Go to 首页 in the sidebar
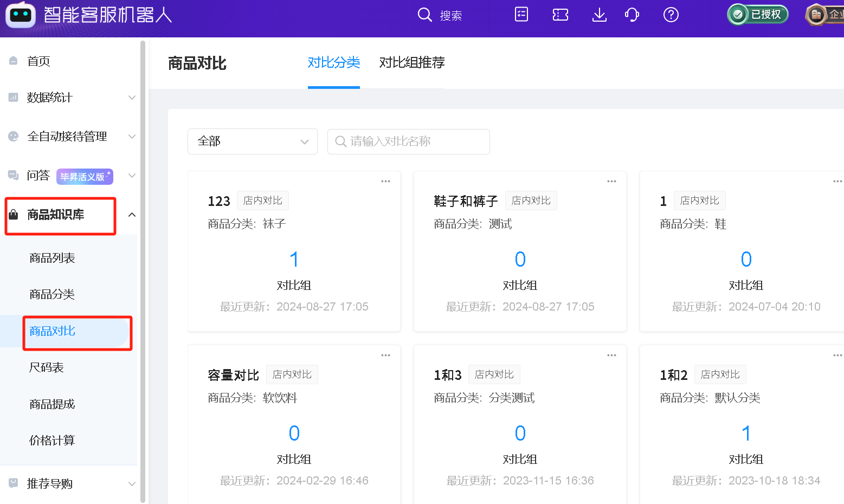 click(38, 61)
